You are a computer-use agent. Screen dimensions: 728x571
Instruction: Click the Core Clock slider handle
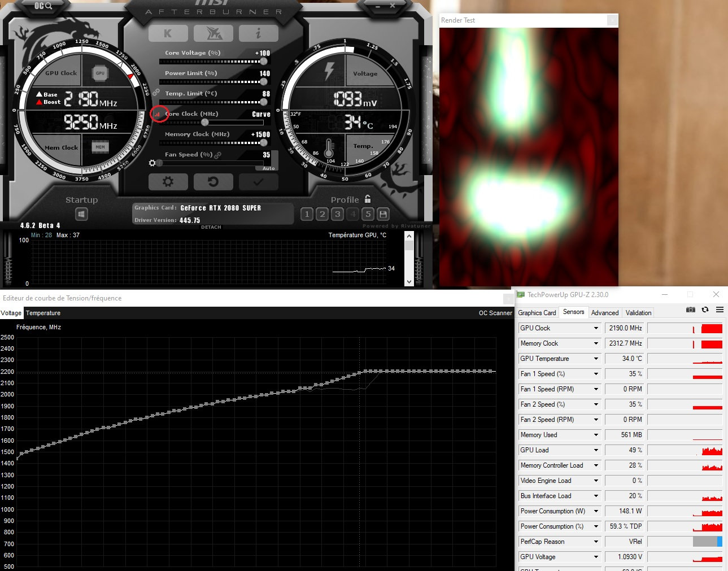coord(205,123)
